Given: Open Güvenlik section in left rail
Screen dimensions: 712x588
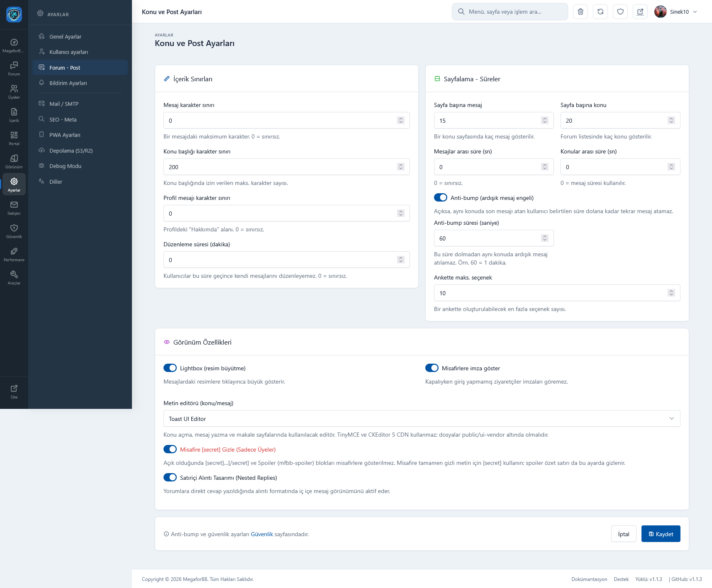Looking at the screenshot, I should pyautogui.click(x=14, y=231).
